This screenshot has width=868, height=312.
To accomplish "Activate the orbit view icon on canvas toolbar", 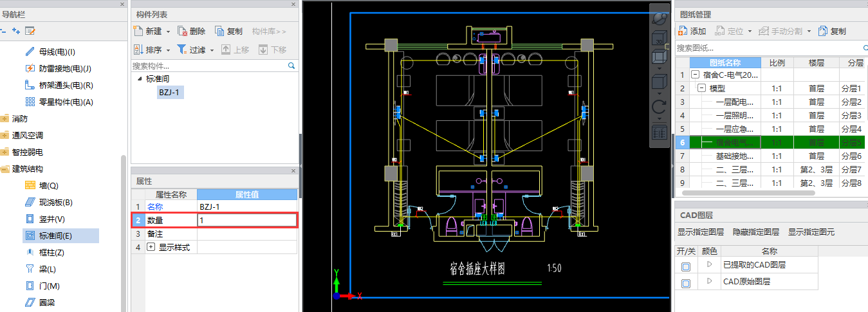I will click(660, 19).
